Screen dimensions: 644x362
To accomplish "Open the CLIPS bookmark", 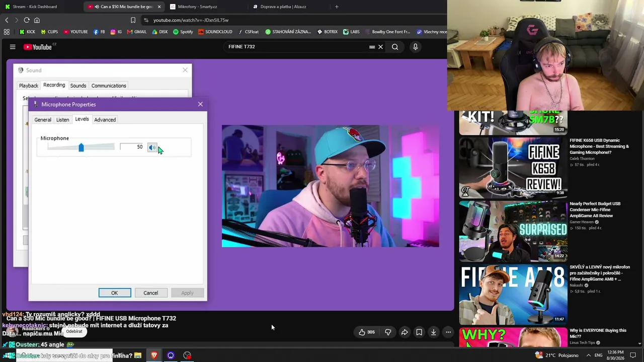I will 49,32.
